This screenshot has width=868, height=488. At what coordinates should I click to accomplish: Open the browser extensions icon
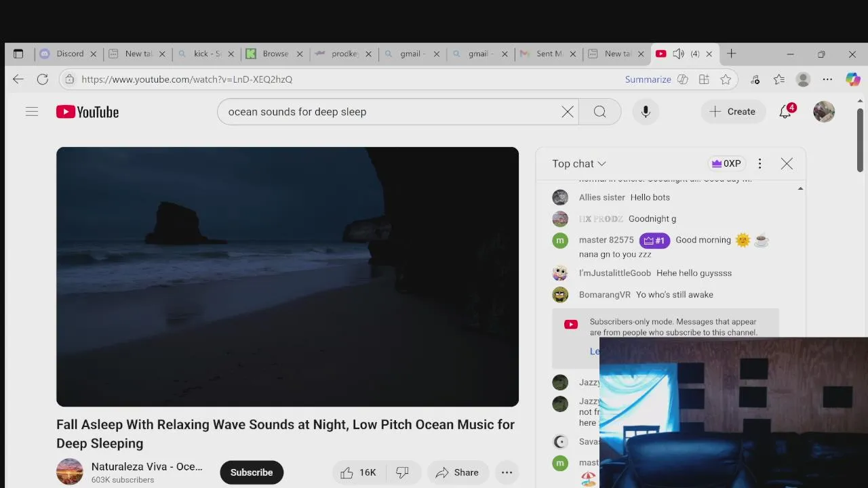tap(755, 79)
